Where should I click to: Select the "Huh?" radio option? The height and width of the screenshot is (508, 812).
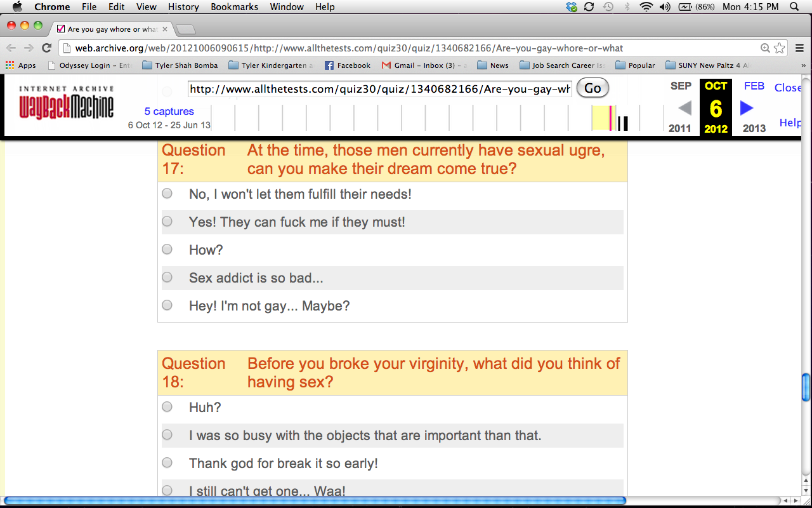167,407
